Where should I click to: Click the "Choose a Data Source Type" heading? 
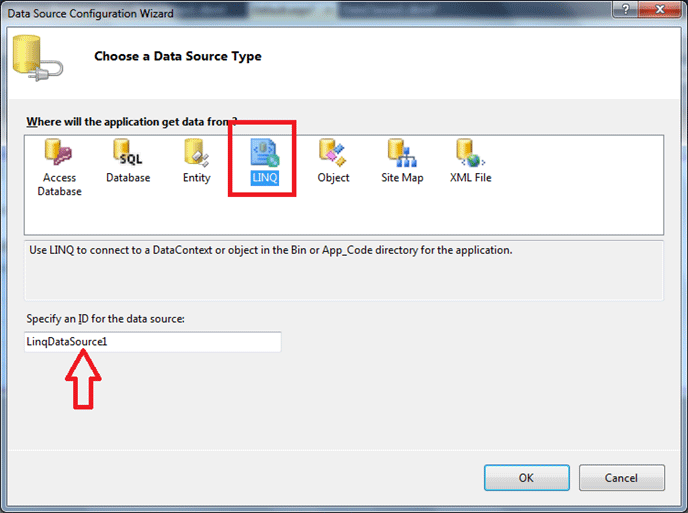click(x=178, y=57)
